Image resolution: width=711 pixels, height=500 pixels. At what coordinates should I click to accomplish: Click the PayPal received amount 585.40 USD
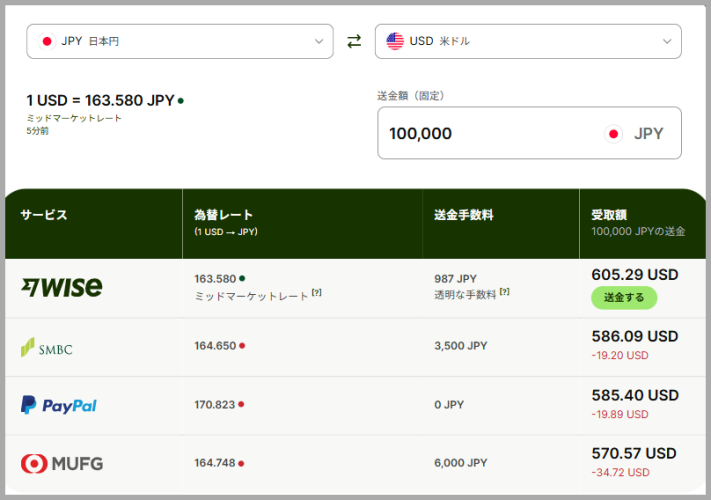click(635, 395)
